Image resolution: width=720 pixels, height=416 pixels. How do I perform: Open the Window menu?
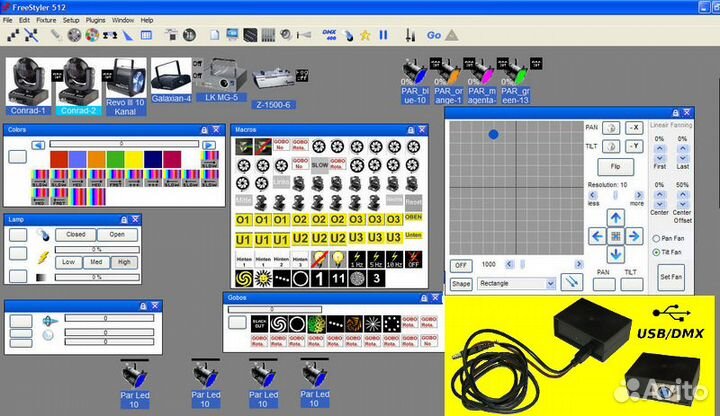tap(123, 20)
